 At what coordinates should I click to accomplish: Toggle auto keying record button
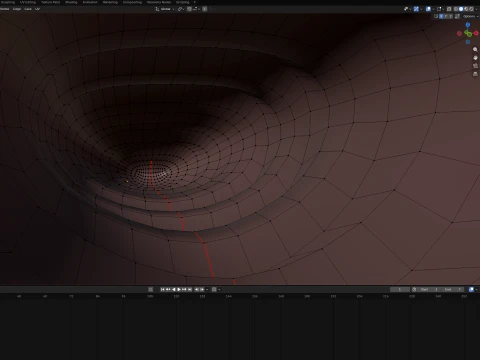[150, 289]
